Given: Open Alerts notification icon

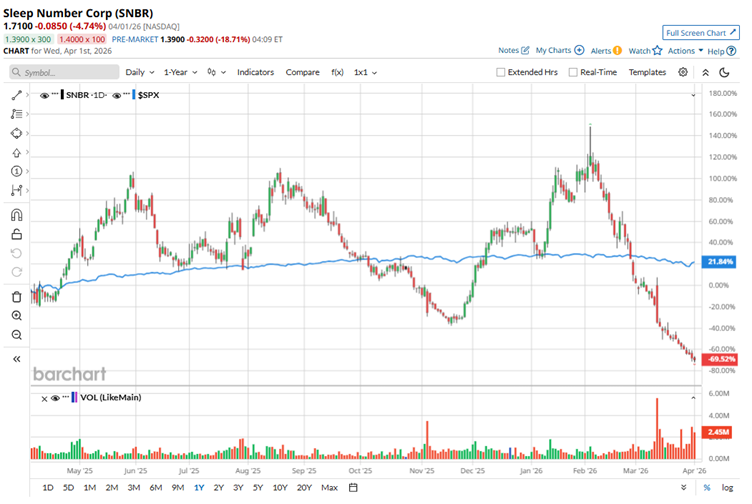Looking at the screenshot, I should [617, 50].
